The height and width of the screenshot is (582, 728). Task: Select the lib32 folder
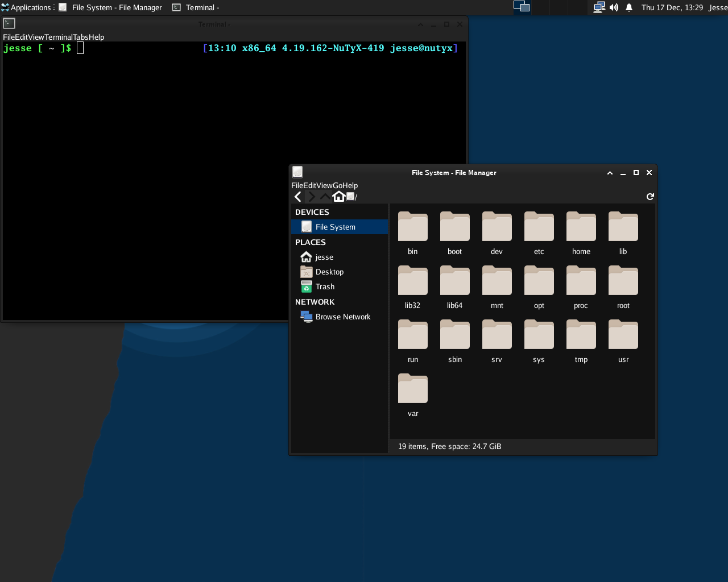pyautogui.click(x=413, y=288)
